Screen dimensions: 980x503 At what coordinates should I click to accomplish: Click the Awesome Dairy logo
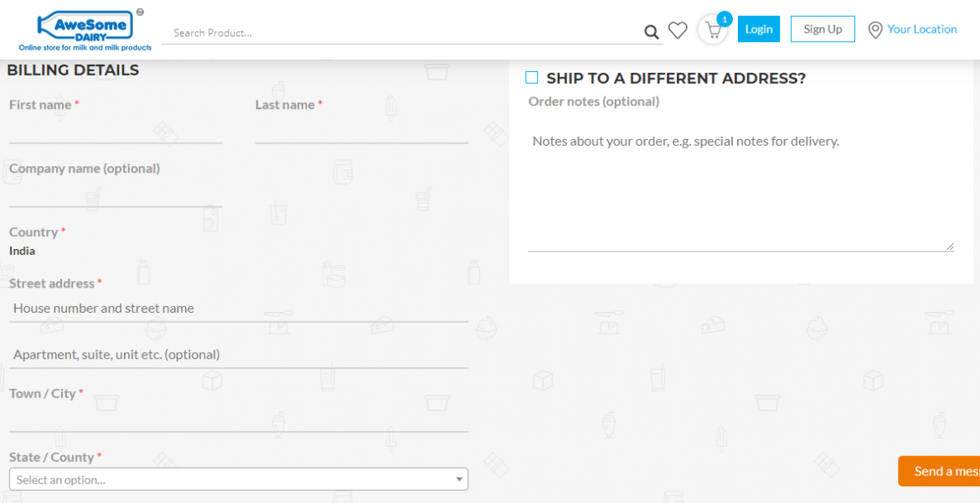(x=85, y=30)
